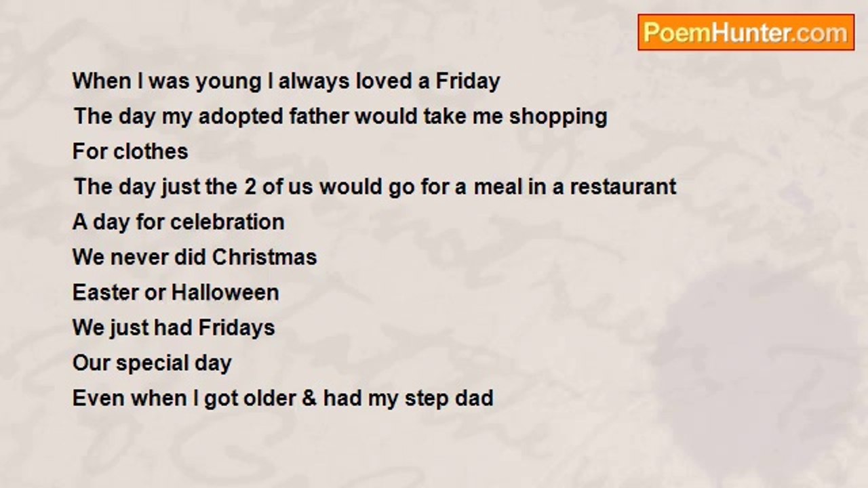
Task: Click the 'A day for celebration' line
Action: (x=178, y=222)
